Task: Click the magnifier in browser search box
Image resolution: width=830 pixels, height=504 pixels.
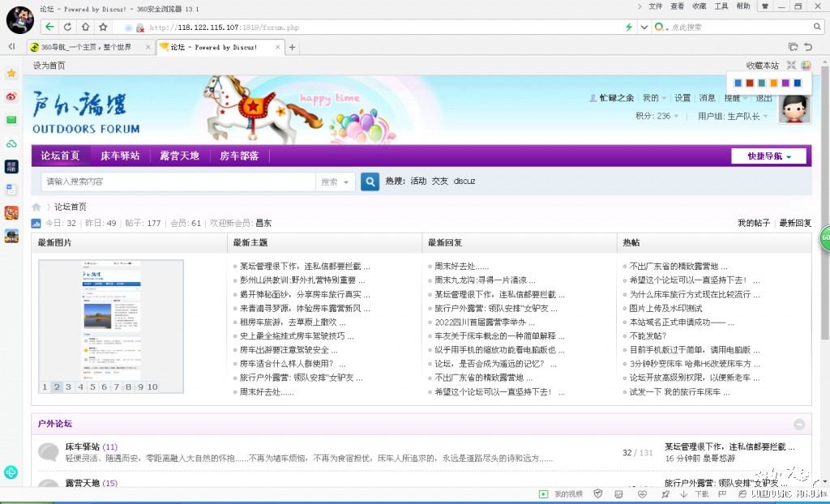Action: [x=817, y=27]
